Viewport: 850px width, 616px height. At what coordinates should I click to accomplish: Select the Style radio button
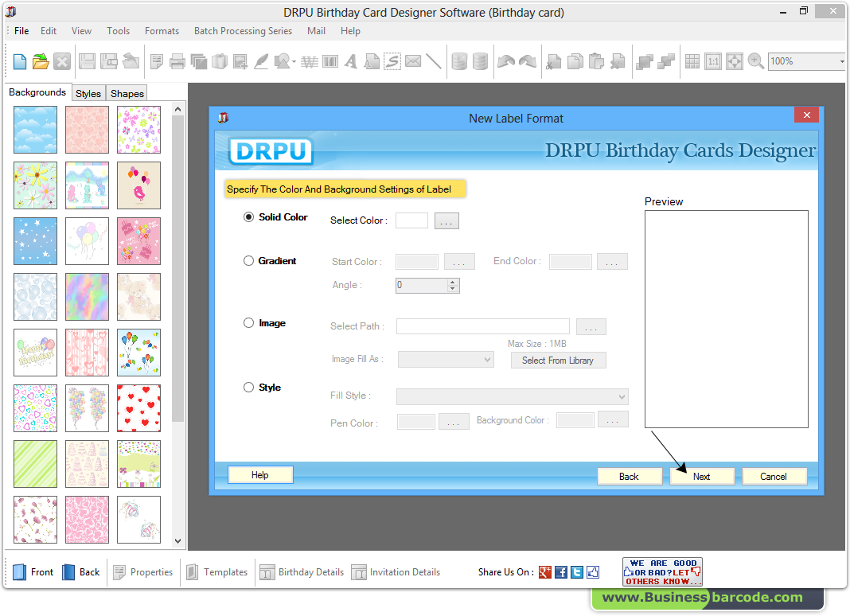click(x=248, y=387)
